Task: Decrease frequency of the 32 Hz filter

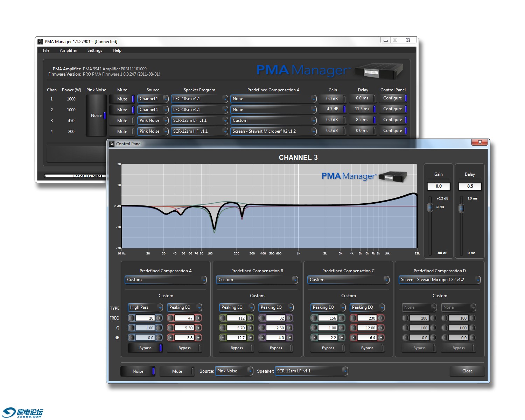Action: click(262, 318)
